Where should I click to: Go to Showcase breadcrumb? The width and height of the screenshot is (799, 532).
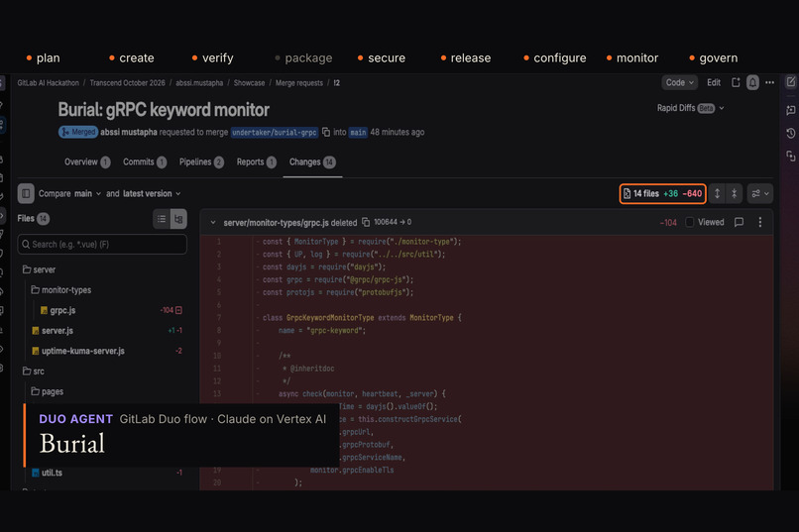pos(249,83)
